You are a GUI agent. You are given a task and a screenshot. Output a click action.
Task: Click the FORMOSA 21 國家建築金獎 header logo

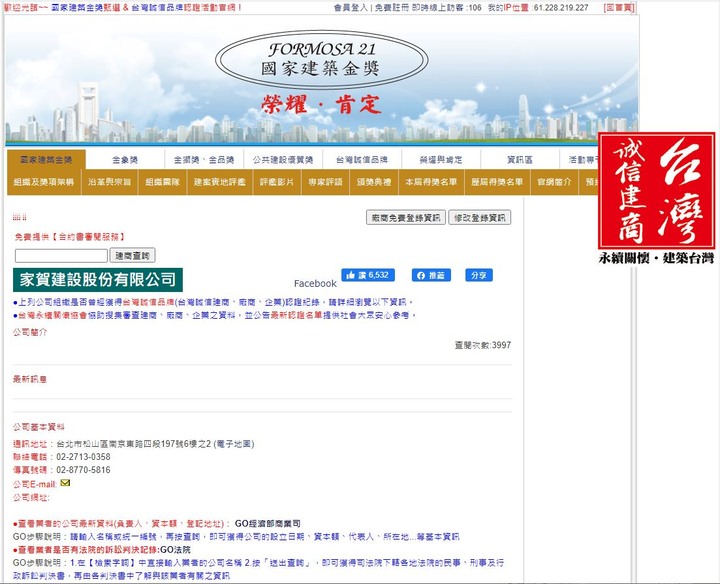point(322,60)
